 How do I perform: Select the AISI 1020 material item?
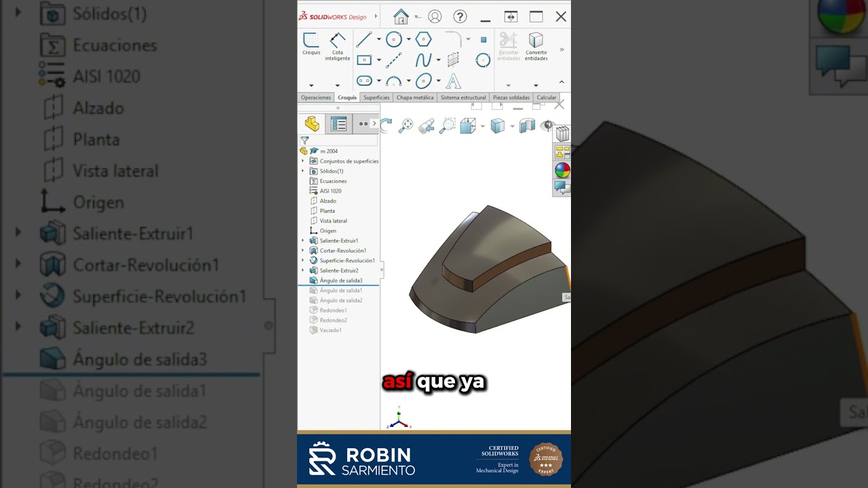coord(325,191)
